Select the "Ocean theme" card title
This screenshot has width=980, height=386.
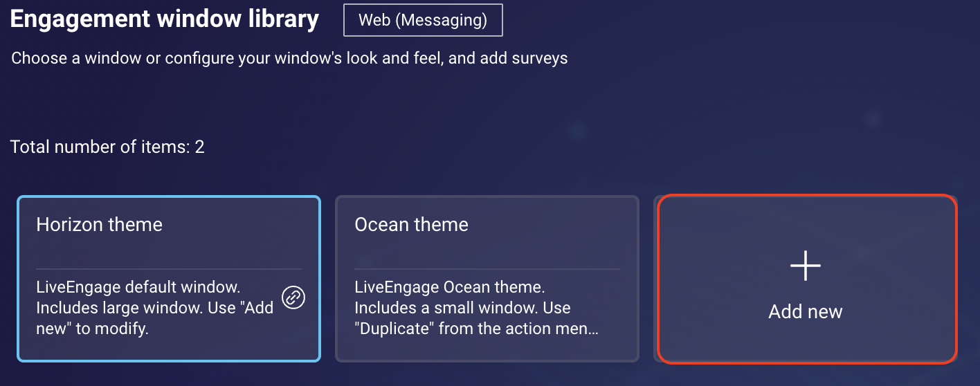click(411, 224)
